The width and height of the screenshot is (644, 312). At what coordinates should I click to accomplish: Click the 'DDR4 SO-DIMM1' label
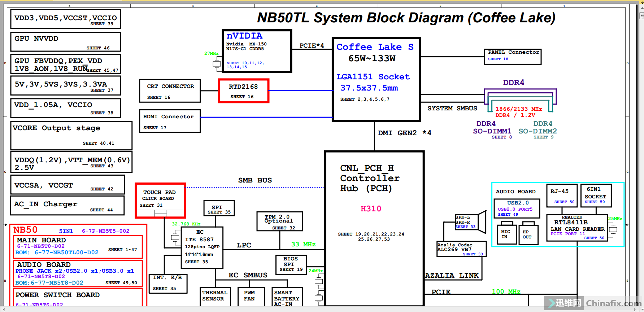tap(492, 128)
